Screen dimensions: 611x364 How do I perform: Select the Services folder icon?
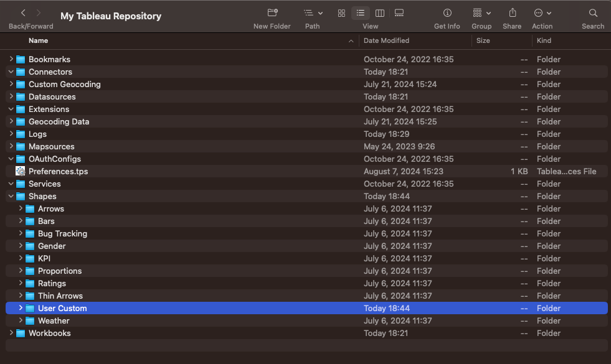click(x=21, y=184)
